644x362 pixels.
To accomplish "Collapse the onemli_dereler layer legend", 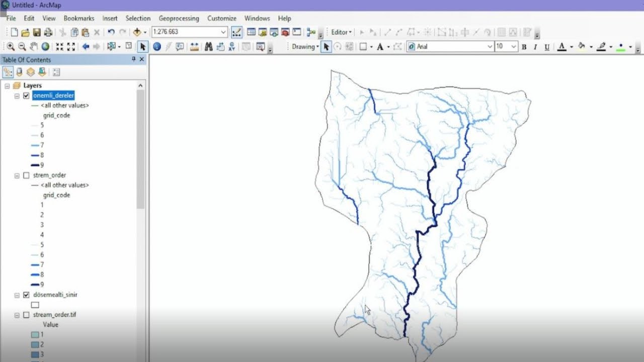I will [17, 96].
